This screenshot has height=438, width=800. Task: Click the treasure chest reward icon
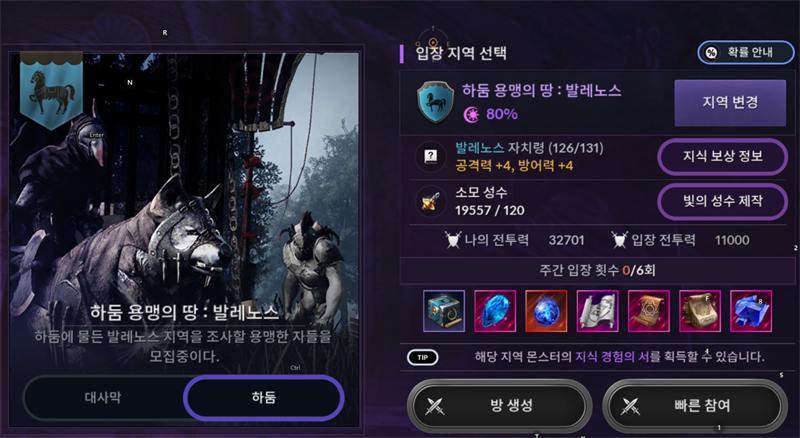pyautogui.click(x=444, y=311)
